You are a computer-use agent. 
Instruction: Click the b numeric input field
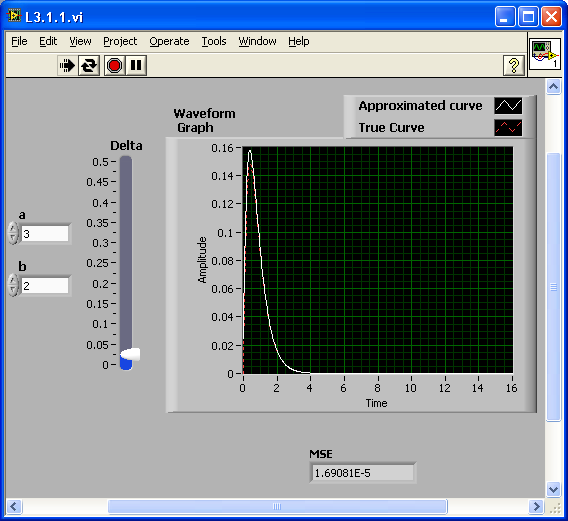pyautogui.click(x=45, y=286)
